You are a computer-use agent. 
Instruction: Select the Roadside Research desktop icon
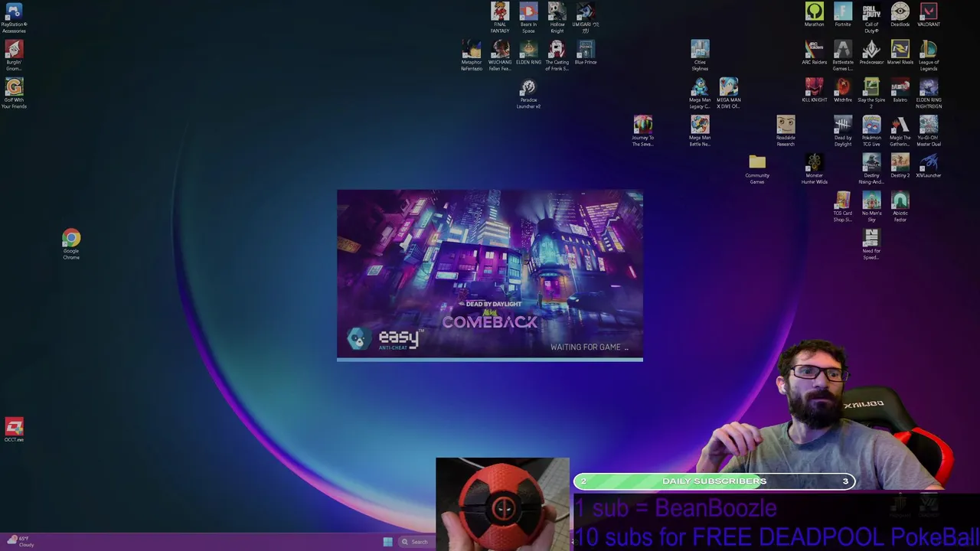pyautogui.click(x=786, y=131)
